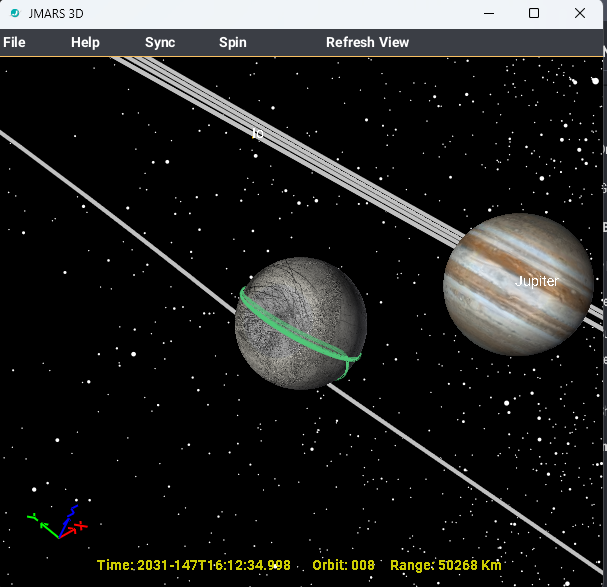Viewport: 607px width, 587px height.
Task: Close the JMARS 3D window
Action: click(x=580, y=14)
